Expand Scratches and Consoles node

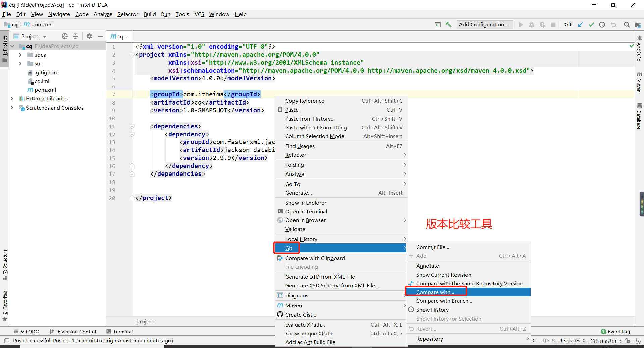click(x=12, y=108)
